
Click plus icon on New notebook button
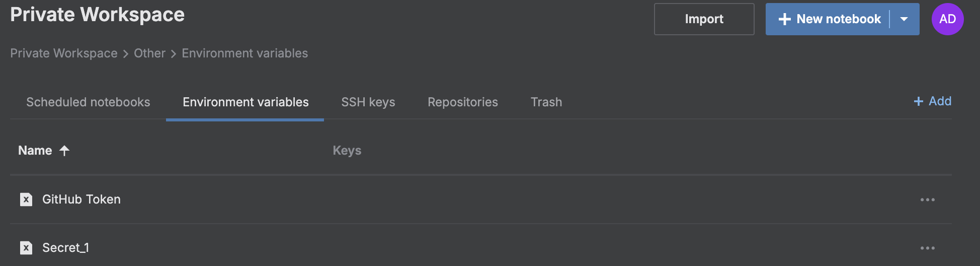tap(784, 19)
